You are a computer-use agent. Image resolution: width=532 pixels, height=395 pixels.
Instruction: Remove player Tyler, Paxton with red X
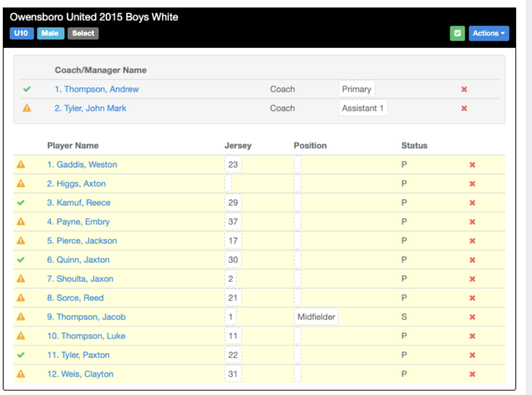[x=472, y=355]
